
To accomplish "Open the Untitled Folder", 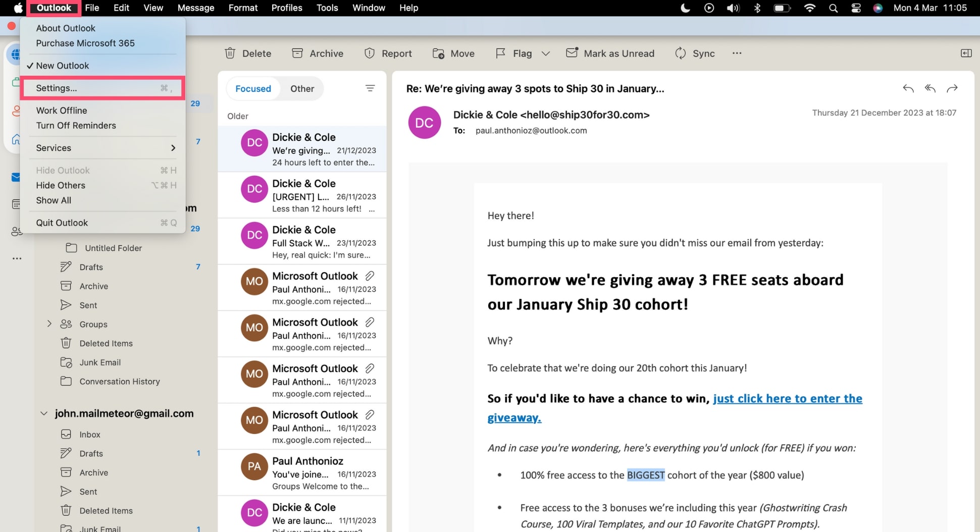I will (113, 248).
